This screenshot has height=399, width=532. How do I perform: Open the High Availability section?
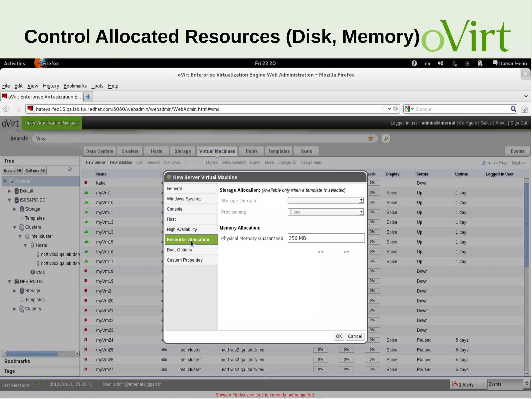click(x=191, y=230)
